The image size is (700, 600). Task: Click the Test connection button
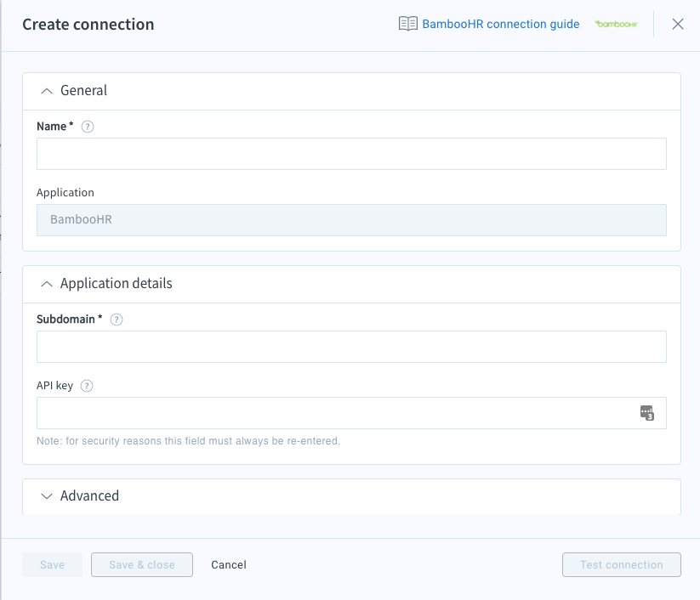tap(622, 565)
